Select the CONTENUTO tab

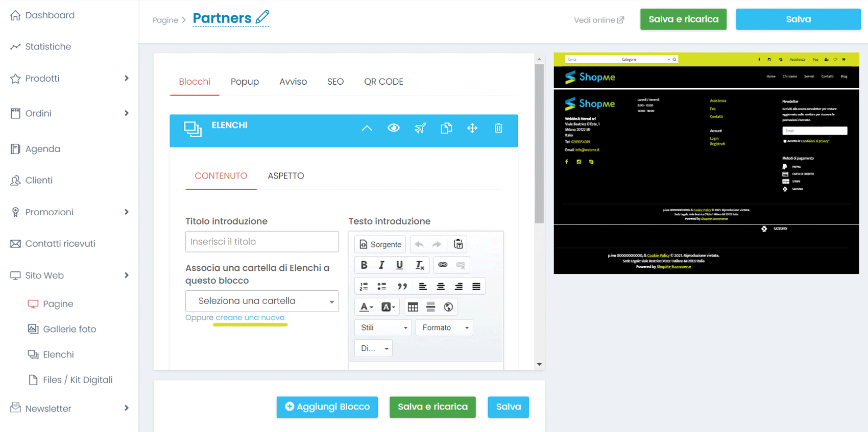(x=221, y=176)
